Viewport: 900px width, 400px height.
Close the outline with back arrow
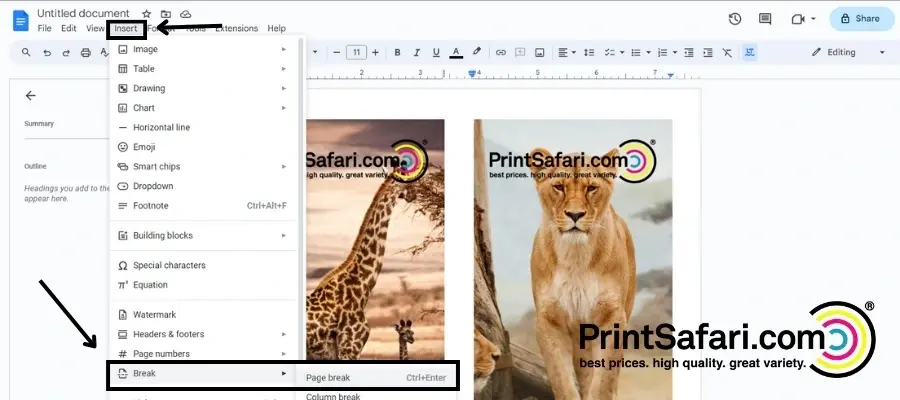click(x=30, y=96)
